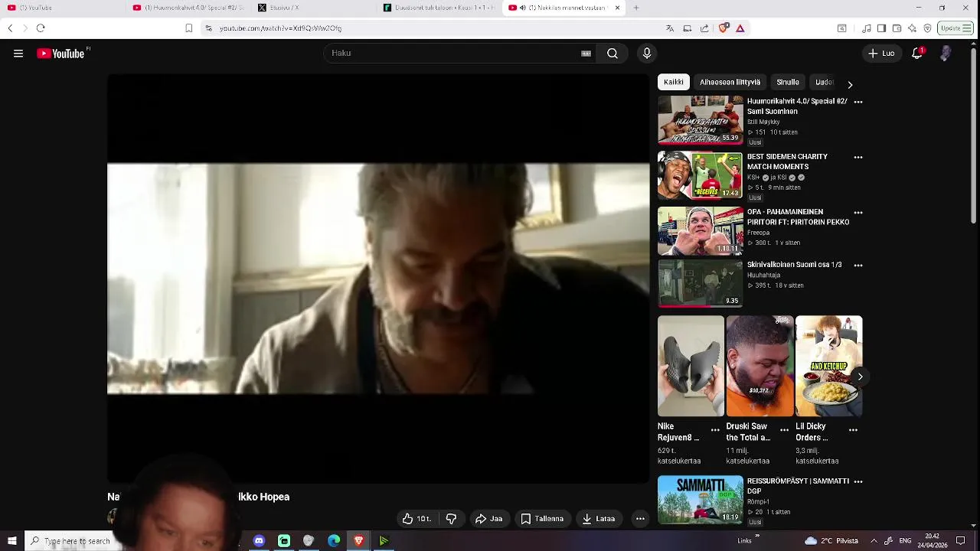The image size is (980, 551).
Task: Click the share page icon in toolbar
Action: (x=704, y=28)
